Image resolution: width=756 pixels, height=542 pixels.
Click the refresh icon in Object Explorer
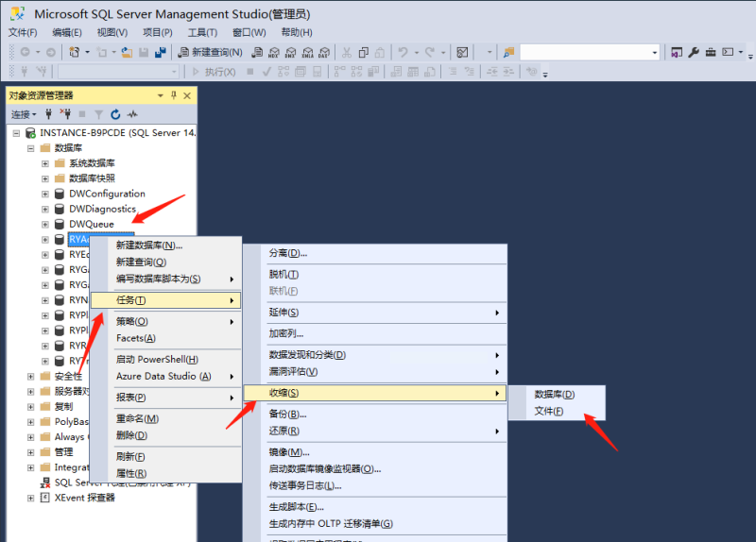pyautogui.click(x=115, y=114)
